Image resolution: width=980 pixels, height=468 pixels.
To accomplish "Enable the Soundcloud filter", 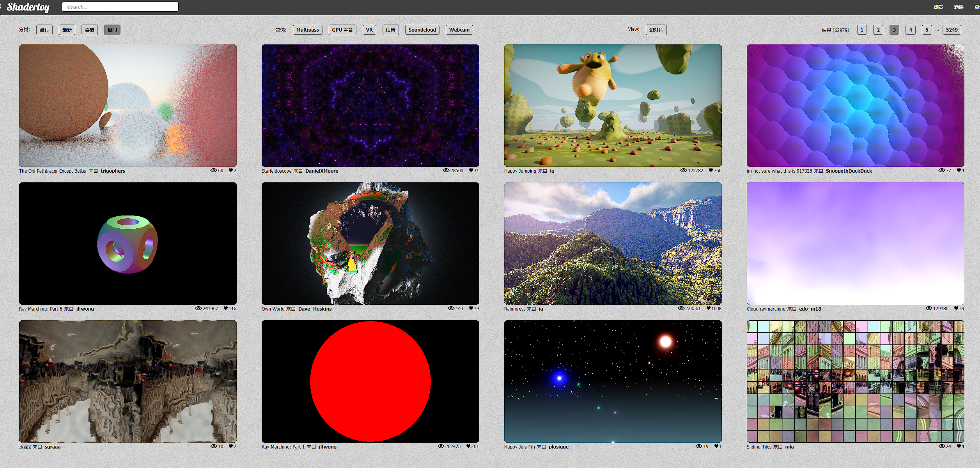I will (x=422, y=30).
